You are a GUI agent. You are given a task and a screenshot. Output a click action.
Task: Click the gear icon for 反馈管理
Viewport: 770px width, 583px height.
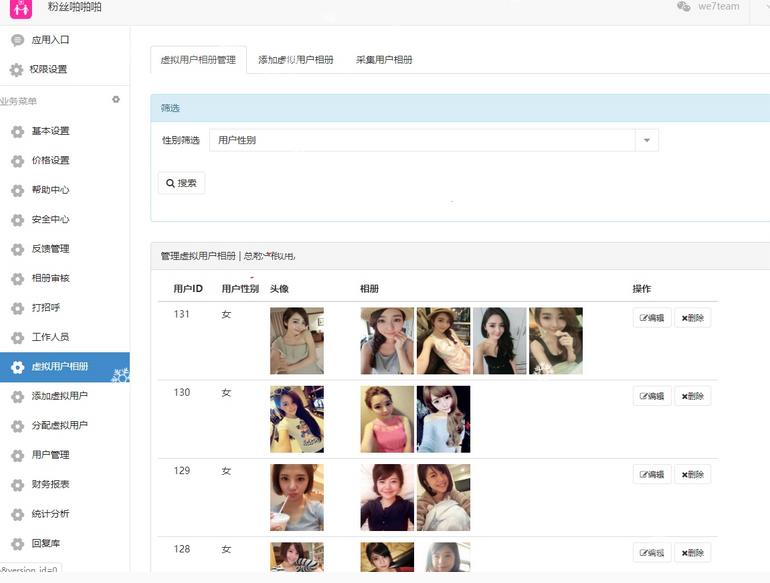pyautogui.click(x=17, y=250)
